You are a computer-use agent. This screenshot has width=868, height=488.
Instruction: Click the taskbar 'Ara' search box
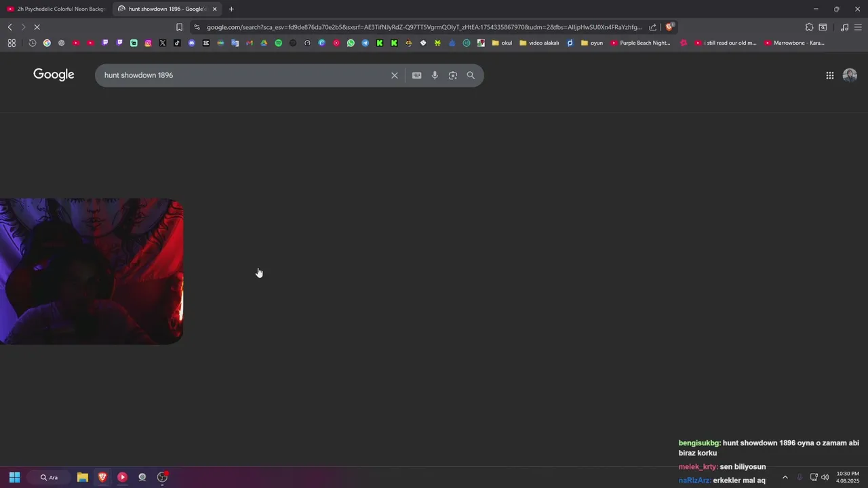point(50,477)
